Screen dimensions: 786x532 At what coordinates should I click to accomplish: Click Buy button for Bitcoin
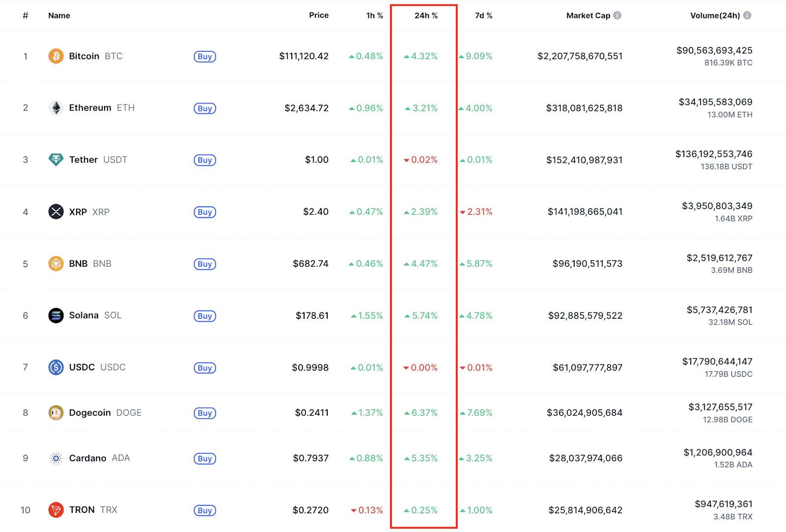(x=205, y=56)
